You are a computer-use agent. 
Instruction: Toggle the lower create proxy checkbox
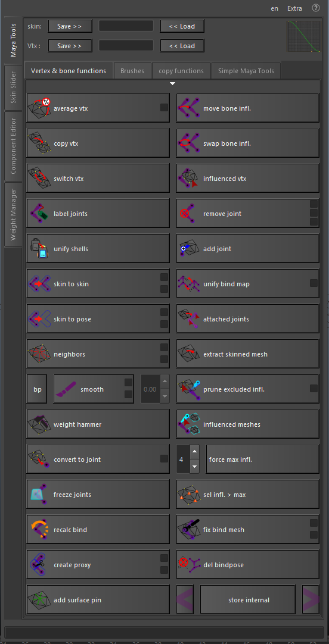pyautogui.click(x=164, y=570)
